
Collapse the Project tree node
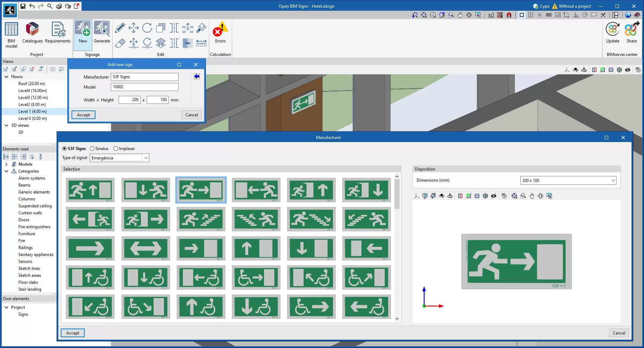(6, 307)
